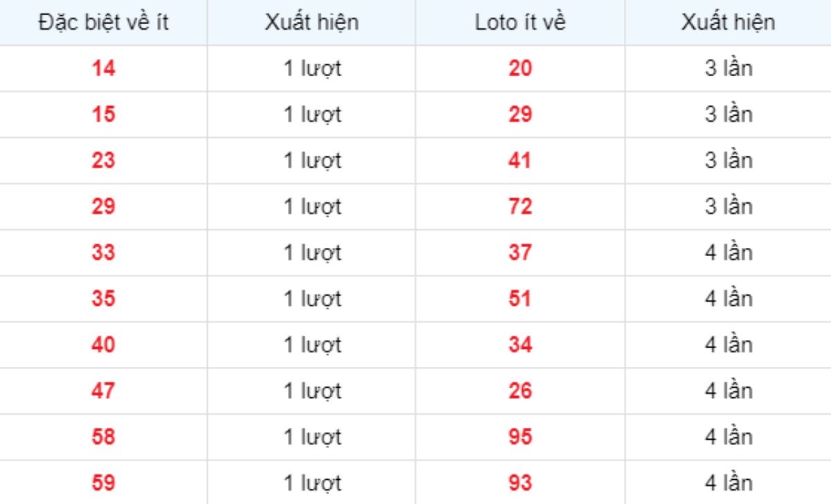831x504 pixels.
Task: Click Loto number 41
Action: tap(520, 161)
